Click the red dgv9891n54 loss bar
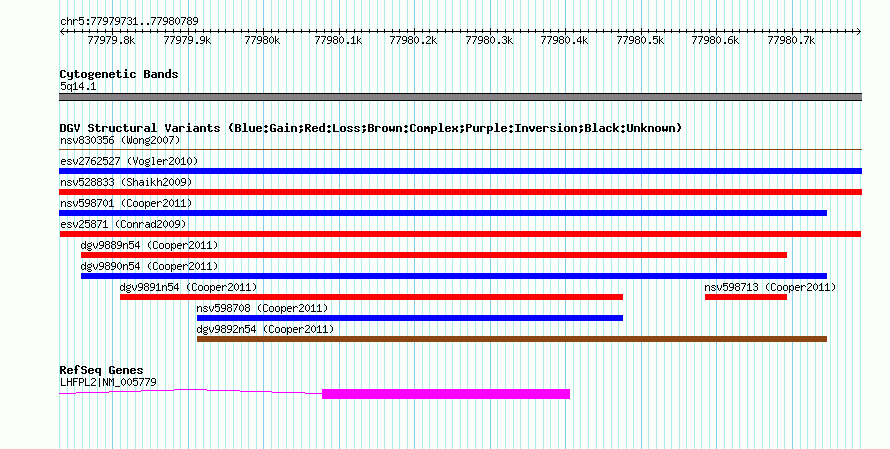Screen dimensions: 890x449 pyautogui.click(x=371, y=297)
